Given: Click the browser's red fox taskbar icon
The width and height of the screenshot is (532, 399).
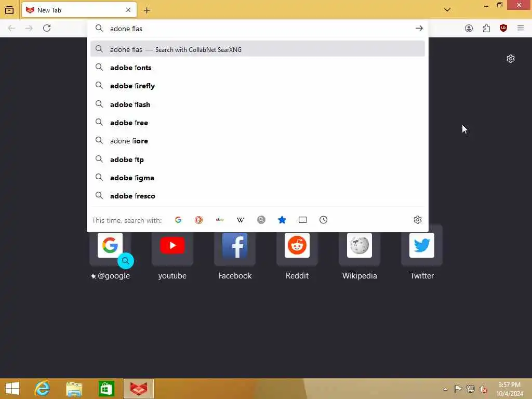Looking at the screenshot, I should tap(139, 389).
